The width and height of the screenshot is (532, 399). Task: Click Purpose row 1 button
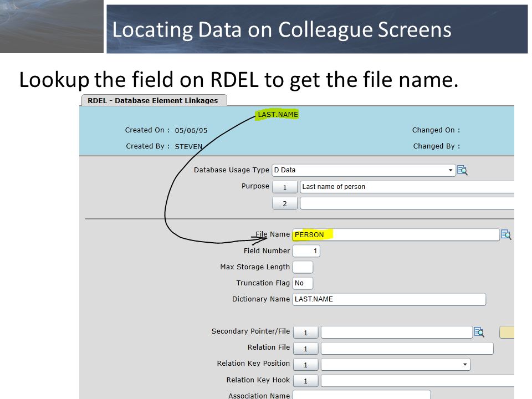pos(285,187)
